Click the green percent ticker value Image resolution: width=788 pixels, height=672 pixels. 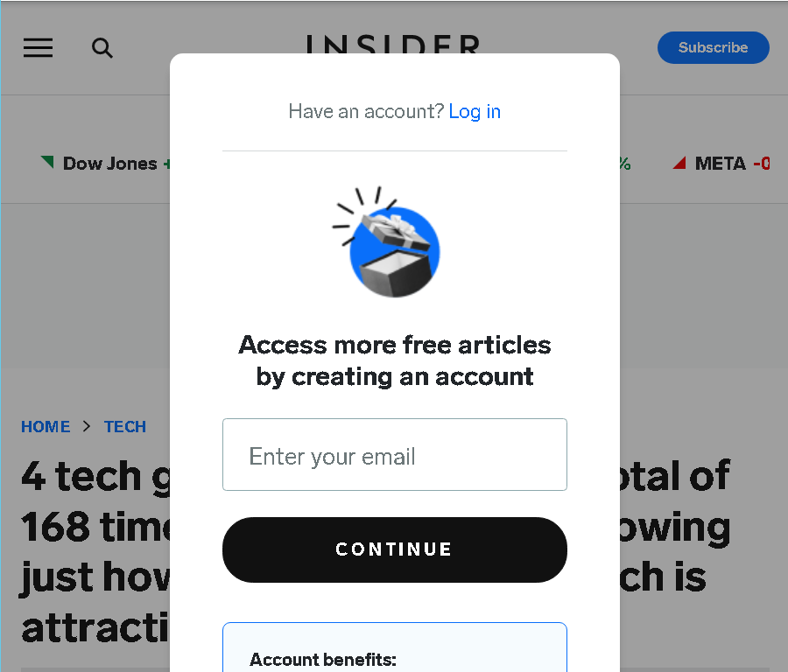coord(624,164)
